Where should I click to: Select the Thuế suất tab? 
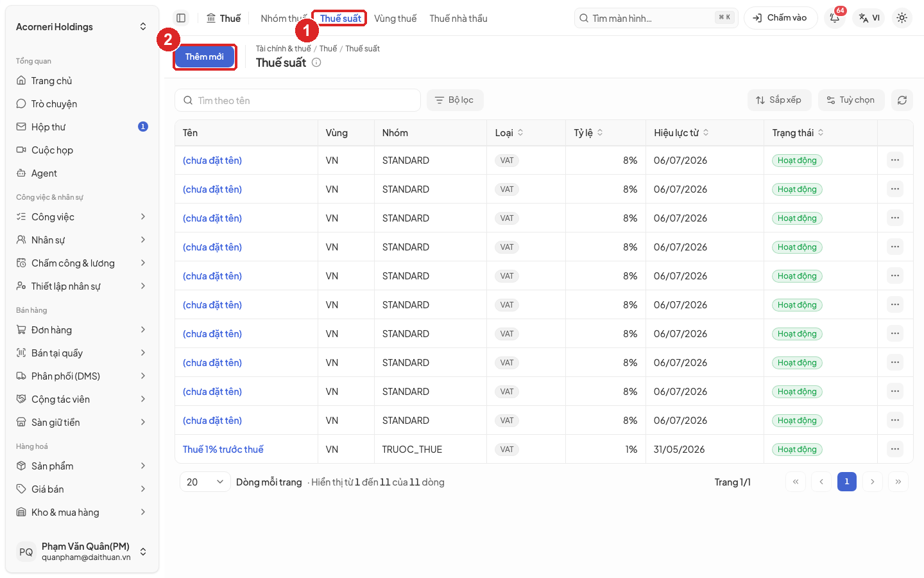pos(340,19)
